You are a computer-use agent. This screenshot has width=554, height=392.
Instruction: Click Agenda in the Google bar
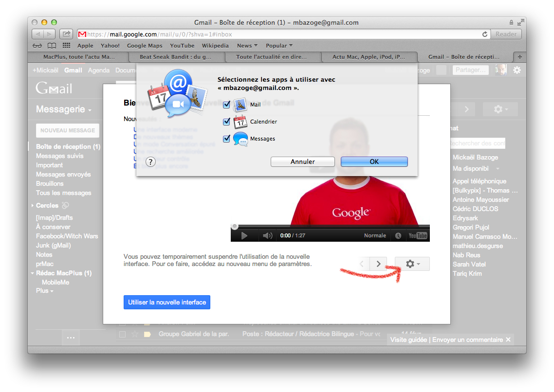pyautogui.click(x=98, y=70)
